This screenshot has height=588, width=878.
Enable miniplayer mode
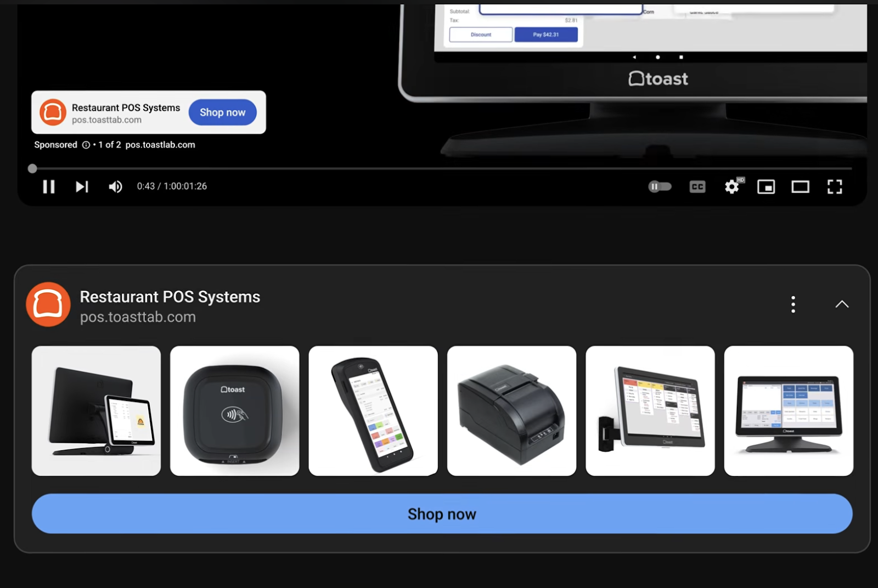point(766,187)
